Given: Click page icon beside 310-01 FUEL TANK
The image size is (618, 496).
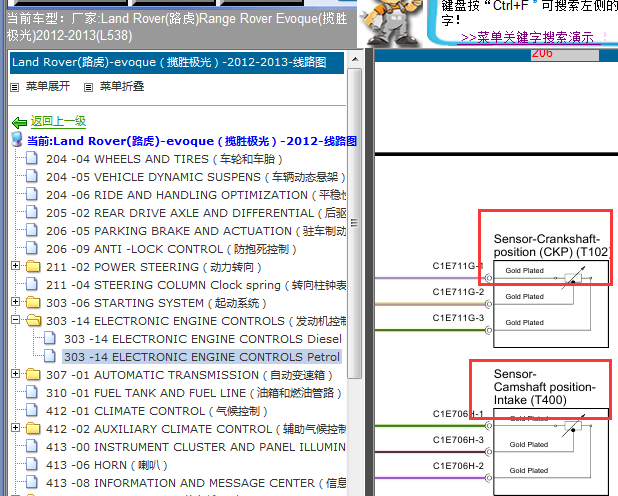Looking at the screenshot, I should (x=32, y=392).
